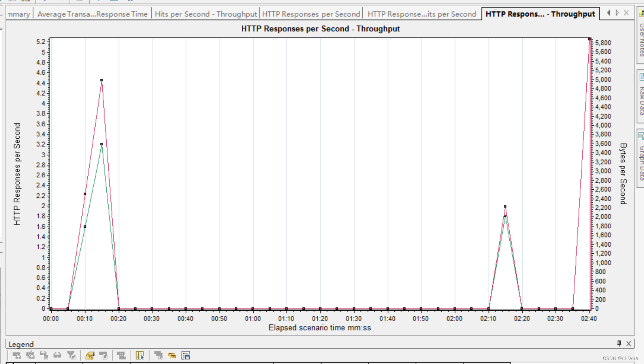
Task: Click the 5,800 right axis value
Action: (x=603, y=43)
